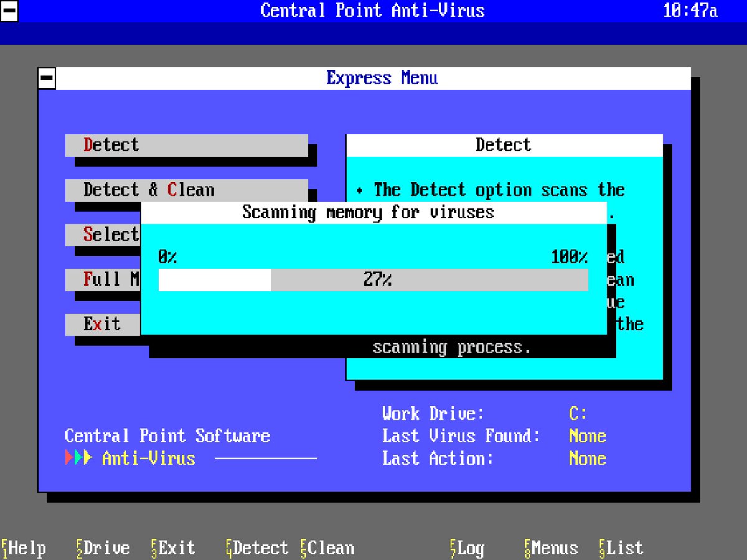The image size is (747, 560).
Task: Select F5 Clean in the function key bar
Action: (x=327, y=548)
